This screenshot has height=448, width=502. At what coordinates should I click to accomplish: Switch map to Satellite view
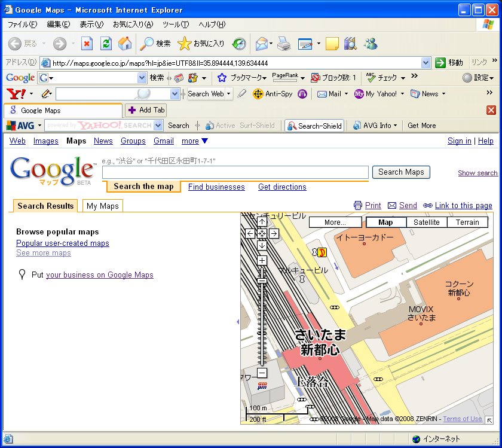click(x=426, y=222)
